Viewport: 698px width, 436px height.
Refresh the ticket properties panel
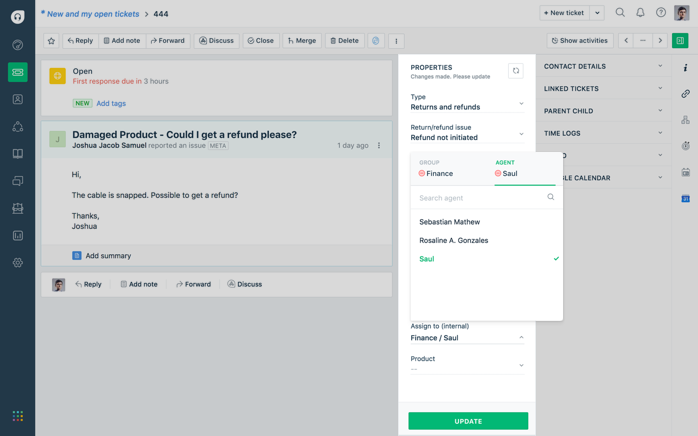click(x=515, y=71)
